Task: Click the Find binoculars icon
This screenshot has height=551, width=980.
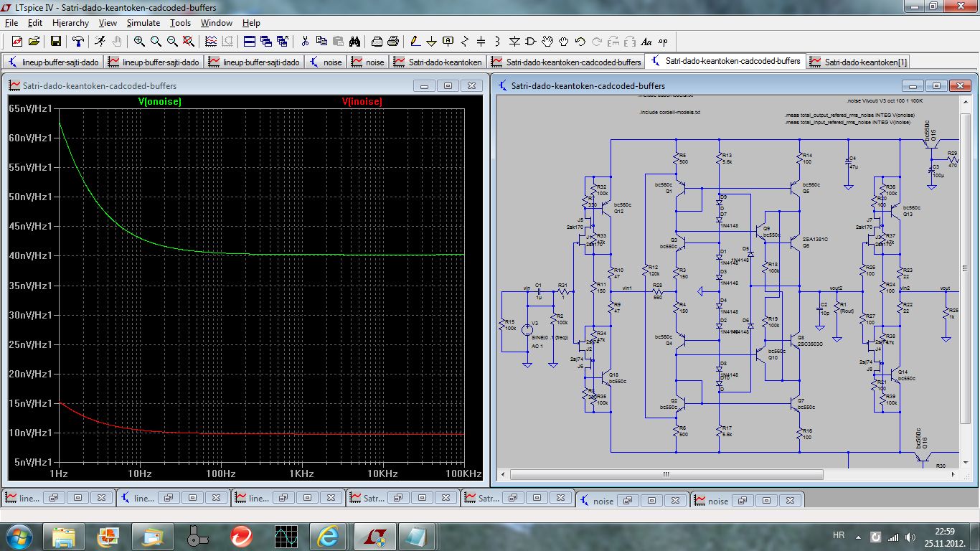Action: coord(354,41)
